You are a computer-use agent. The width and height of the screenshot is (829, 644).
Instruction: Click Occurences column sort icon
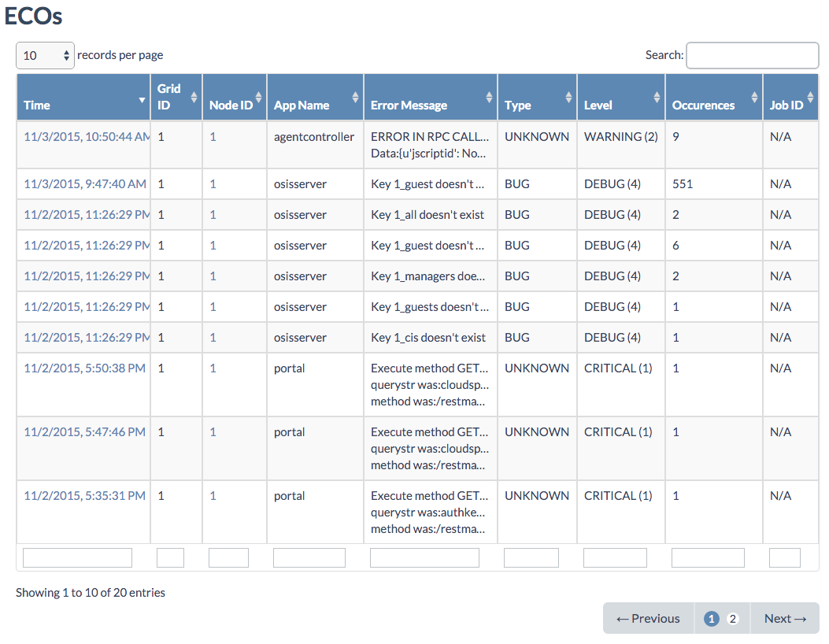pyautogui.click(x=753, y=97)
